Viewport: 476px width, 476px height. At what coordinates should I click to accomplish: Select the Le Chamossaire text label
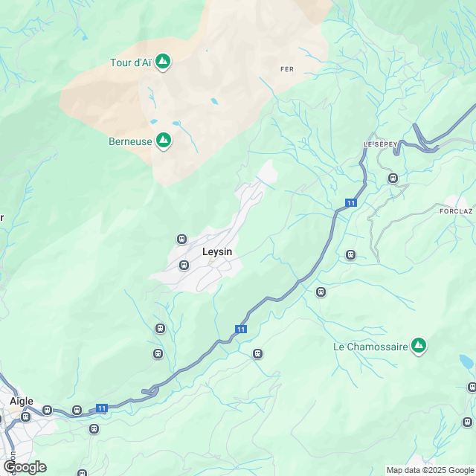(370, 347)
